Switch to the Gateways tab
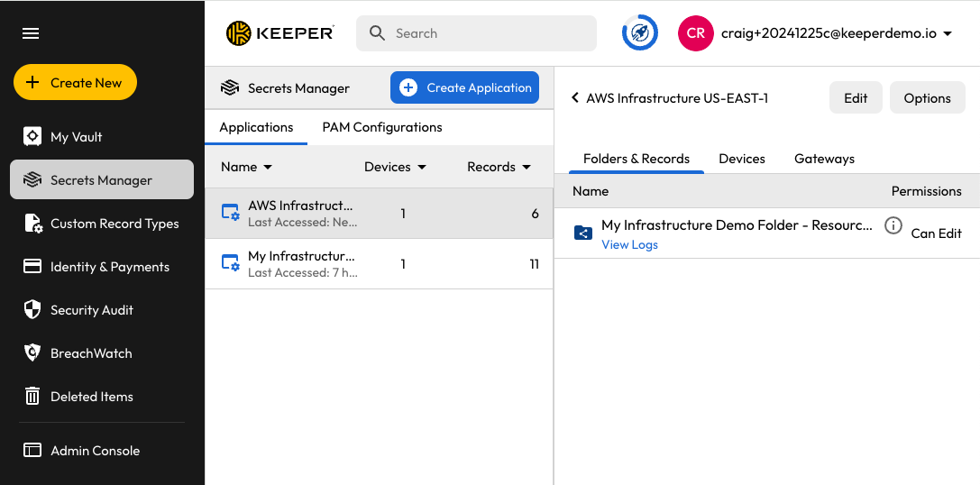This screenshot has width=980, height=485. click(824, 159)
